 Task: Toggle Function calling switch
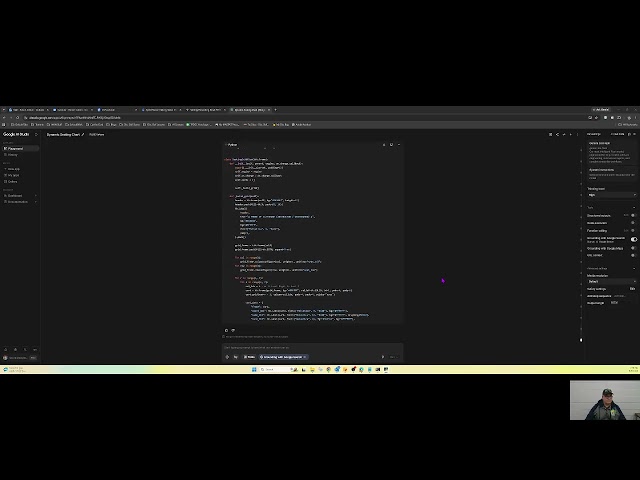[633, 231]
